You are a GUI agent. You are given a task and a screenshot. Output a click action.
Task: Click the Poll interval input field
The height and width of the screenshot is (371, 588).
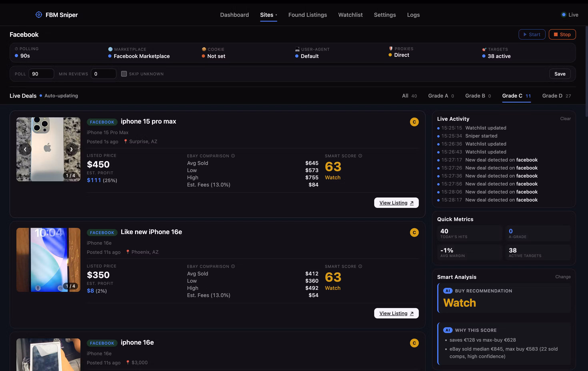coord(41,74)
